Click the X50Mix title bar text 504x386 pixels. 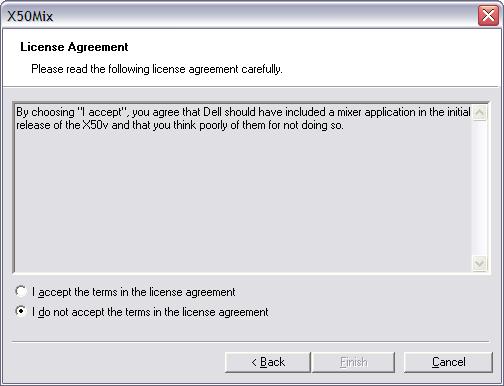tap(30, 16)
